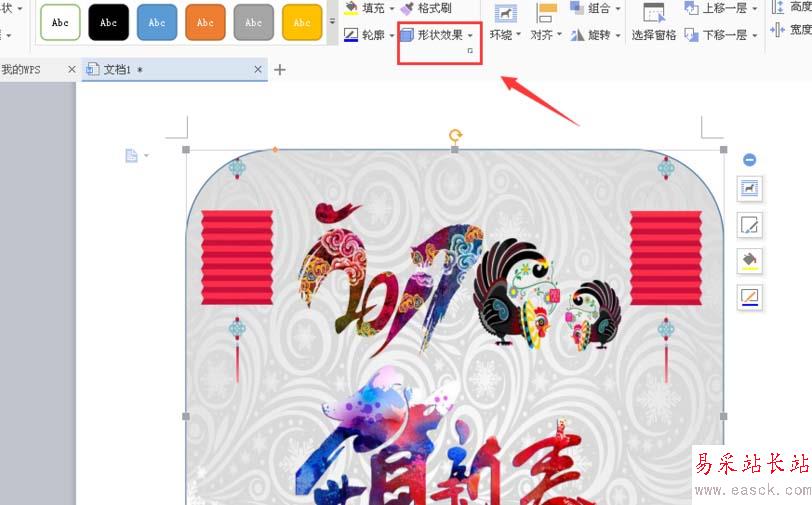This screenshot has width=812, height=505.
Task: Click the floating shape outline button
Action: click(749, 297)
